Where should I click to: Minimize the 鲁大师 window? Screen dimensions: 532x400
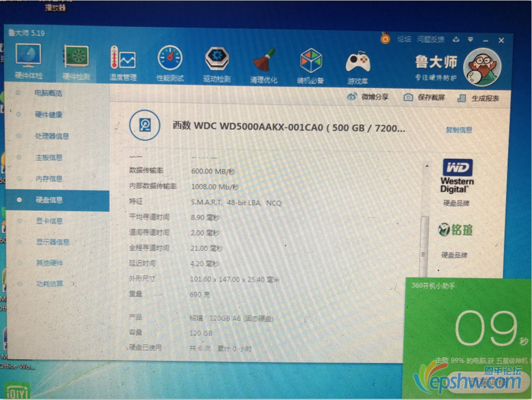pyautogui.click(x=486, y=40)
